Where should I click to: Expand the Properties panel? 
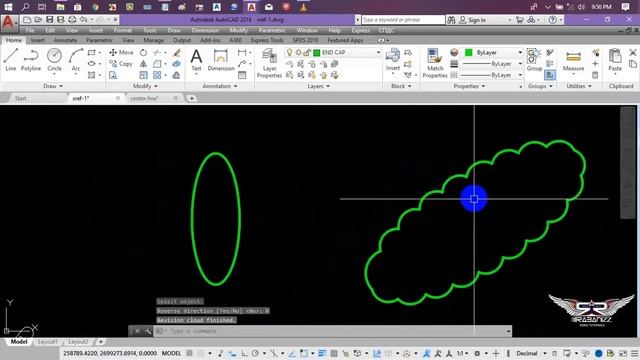[x=469, y=86]
